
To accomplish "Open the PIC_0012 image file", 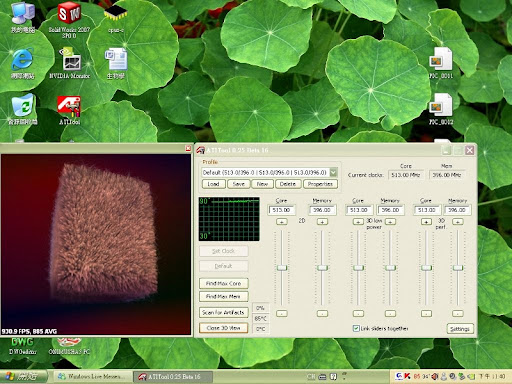I will pos(441,109).
